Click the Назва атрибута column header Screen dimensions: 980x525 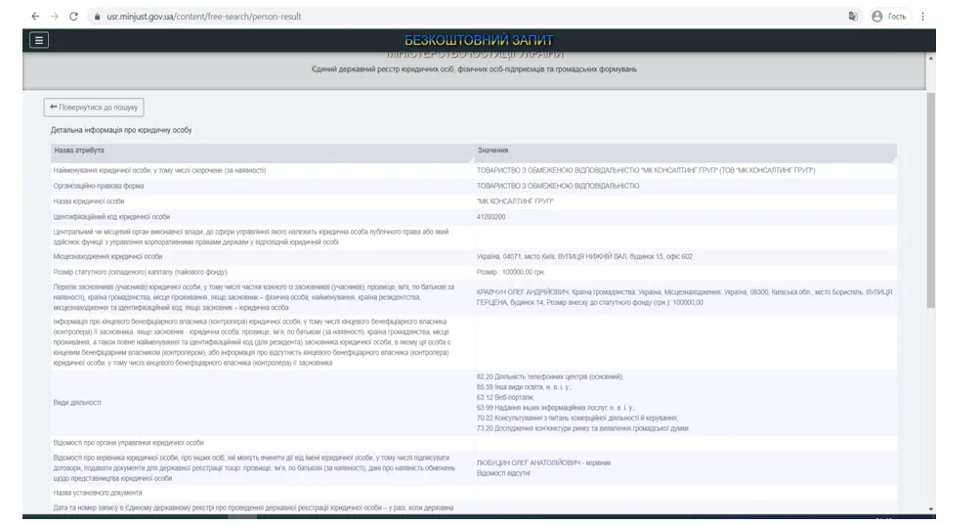point(79,151)
